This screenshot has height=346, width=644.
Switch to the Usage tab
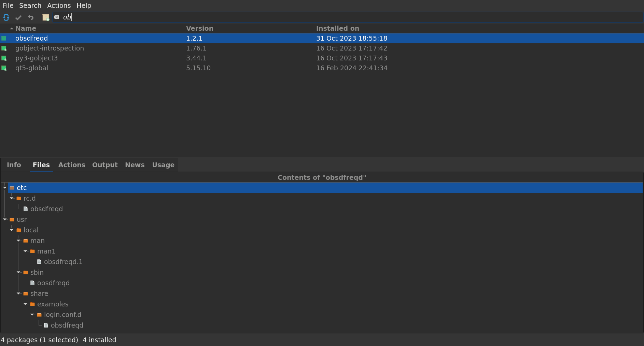[163, 165]
